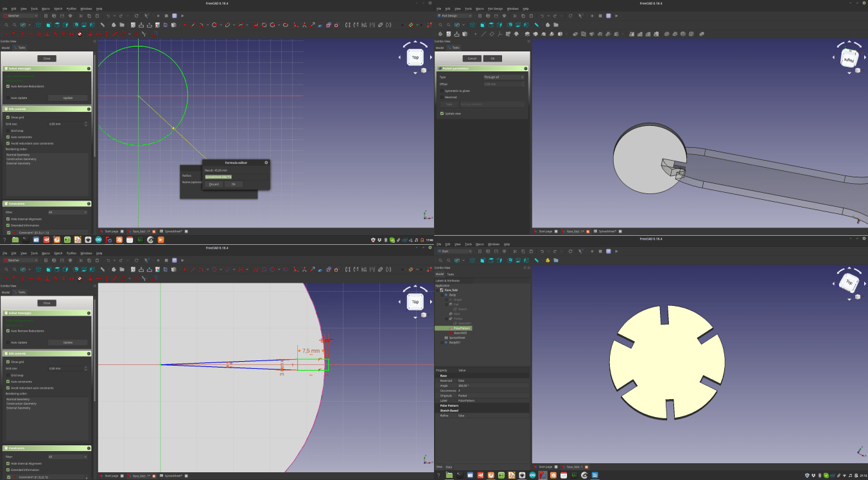This screenshot has width=868, height=480.
Task: Click Close button in upper Sketcher task panel
Action: click(x=47, y=58)
